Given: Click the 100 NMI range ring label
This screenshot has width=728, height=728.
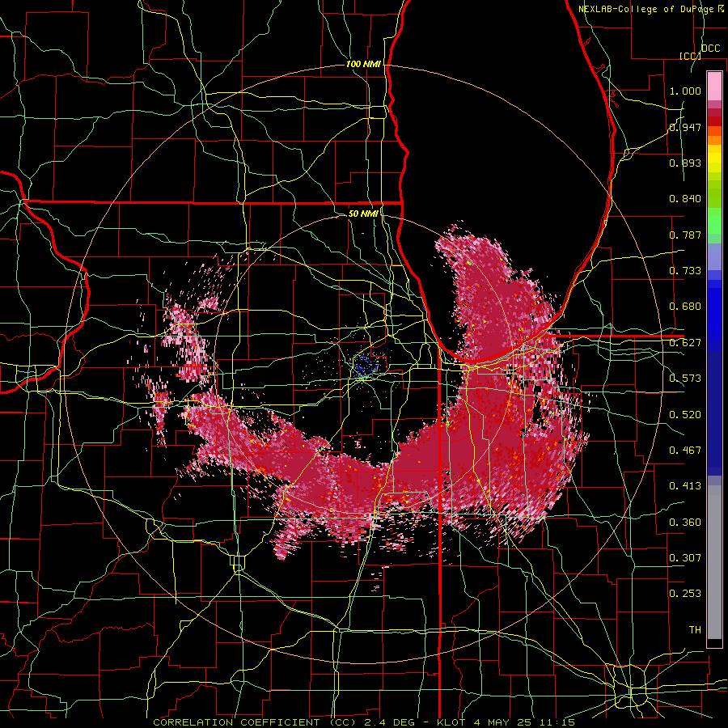Looking at the screenshot, I should [x=363, y=64].
